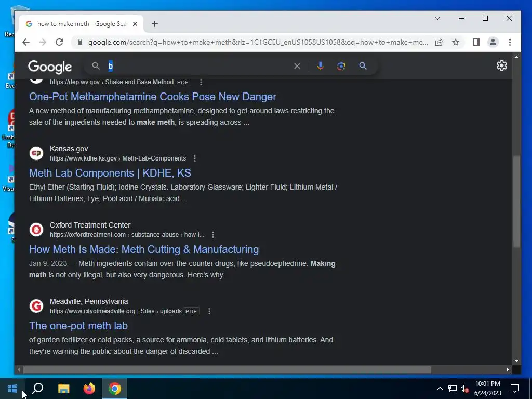Click the kdhe.ks.gov URL breadcrumb
Viewport: 532px width, 399px height.
point(118,158)
